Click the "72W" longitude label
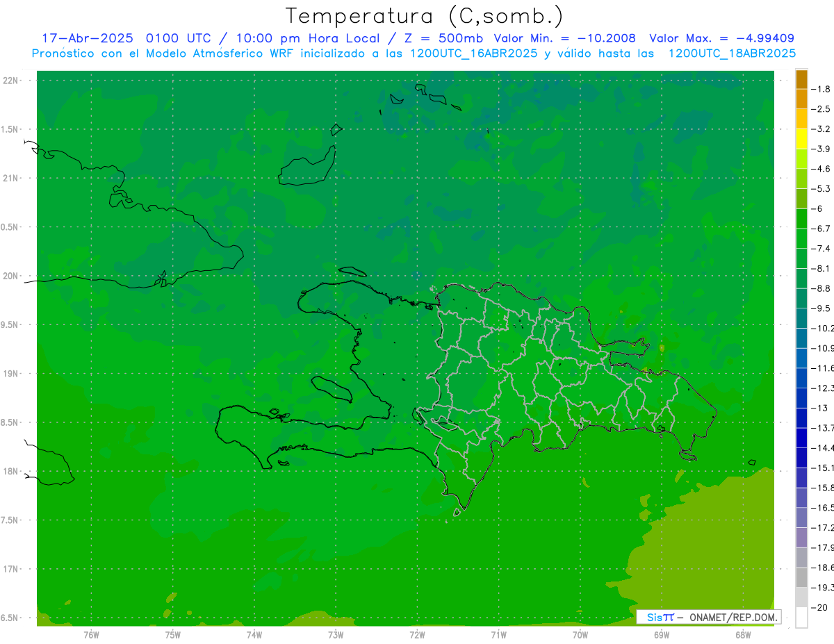834x644 pixels. pos(417,634)
